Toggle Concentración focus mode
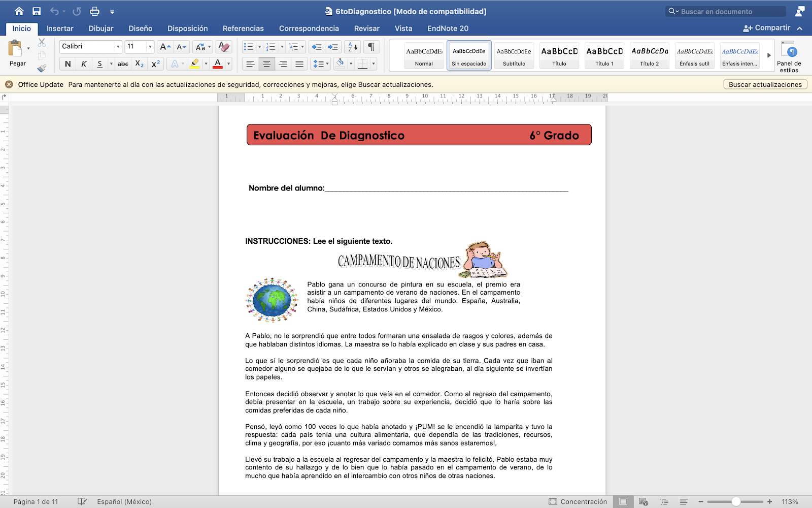Viewport: 812px width, 508px height. 578,501
